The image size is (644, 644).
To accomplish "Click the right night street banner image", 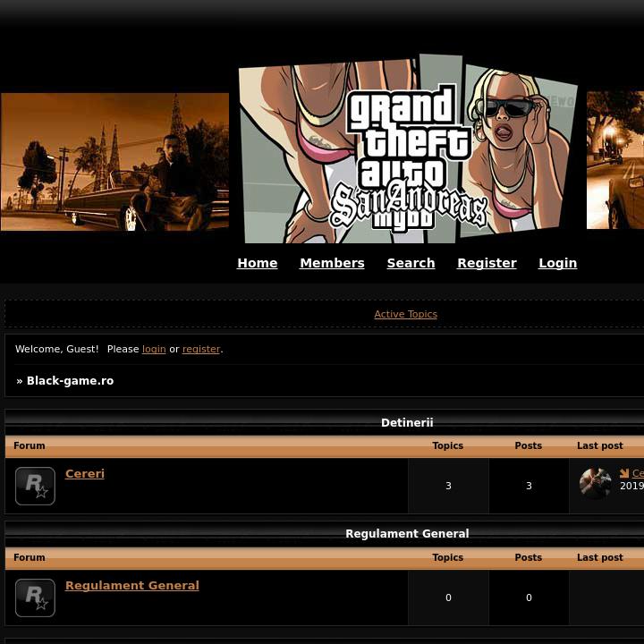I will [615, 160].
